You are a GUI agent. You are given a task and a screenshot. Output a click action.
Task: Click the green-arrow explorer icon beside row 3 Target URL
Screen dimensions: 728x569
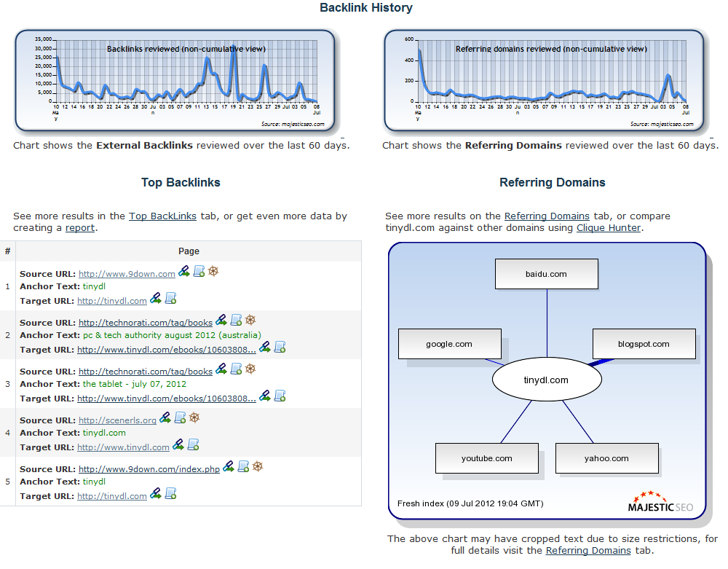(x=265, y=396)
